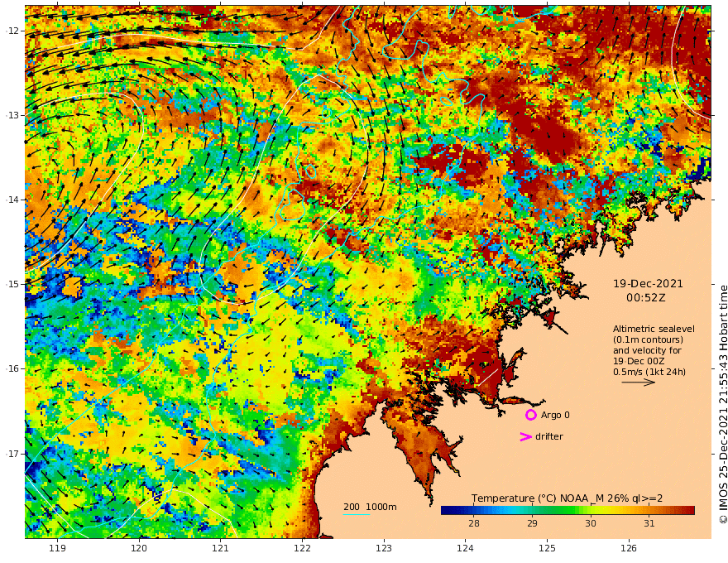Screen dimensions: 728x563
Task: Click the longitude '122' axis label
Action: pos(302,548)
